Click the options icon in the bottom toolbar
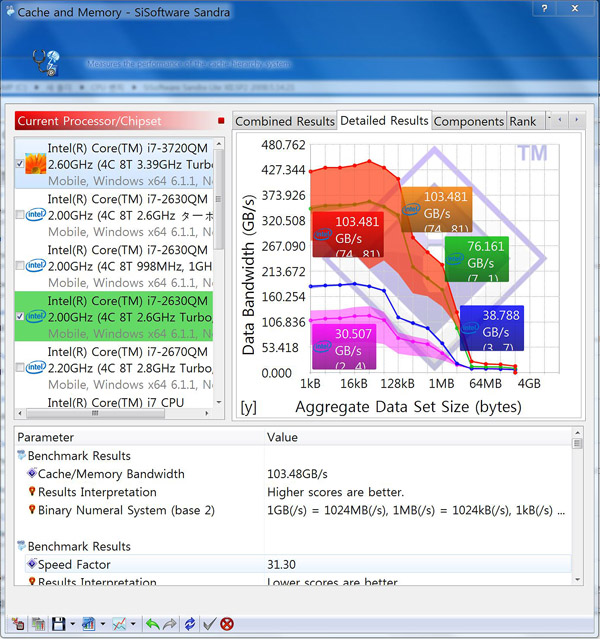 pyautogui.click(x=18, y=624)
